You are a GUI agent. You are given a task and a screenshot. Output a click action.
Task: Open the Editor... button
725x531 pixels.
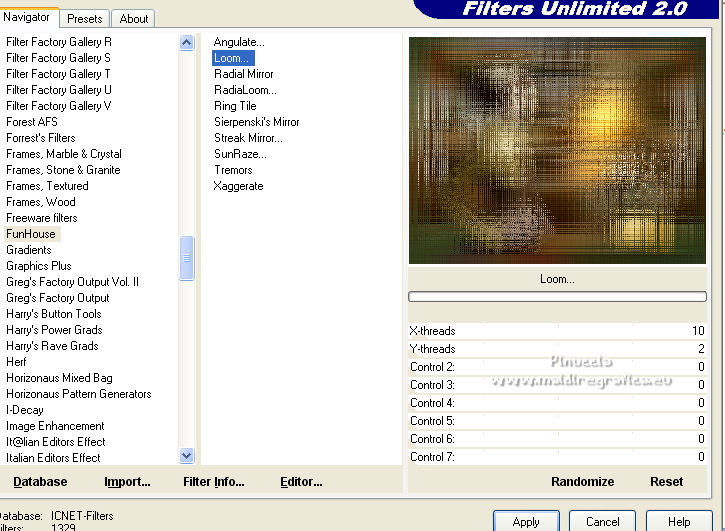[301, 482]
